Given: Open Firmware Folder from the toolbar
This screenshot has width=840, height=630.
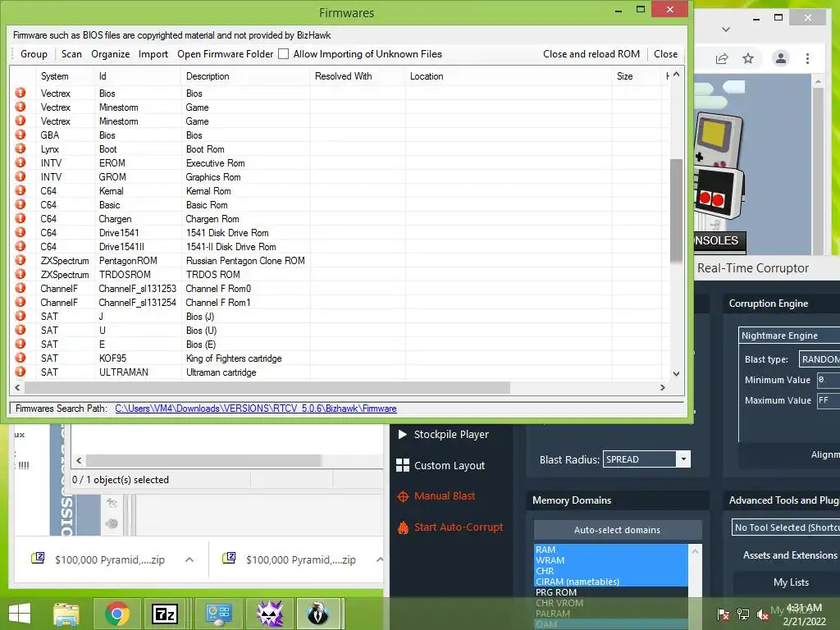Looking at the screenshot, I should (225, 54).
